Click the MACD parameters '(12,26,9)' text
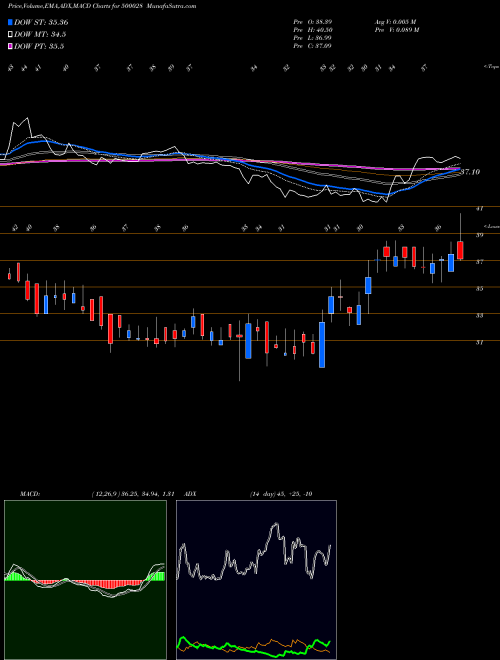Viewport: 500px width, 660px height. point(105,494)
